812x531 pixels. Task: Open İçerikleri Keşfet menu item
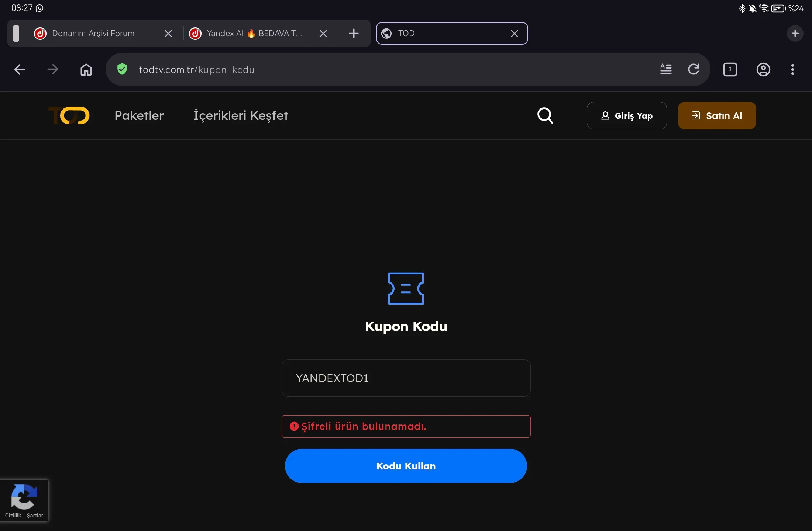tap(241, 115)
